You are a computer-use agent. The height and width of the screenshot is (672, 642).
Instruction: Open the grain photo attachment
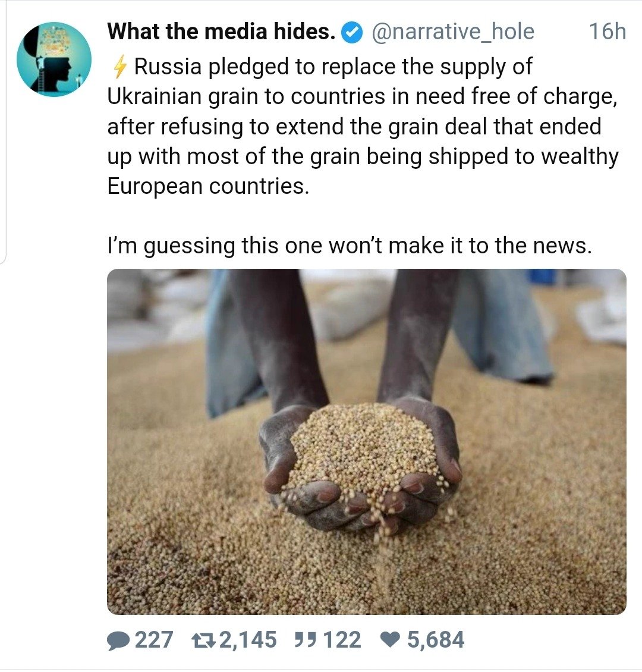366,441
